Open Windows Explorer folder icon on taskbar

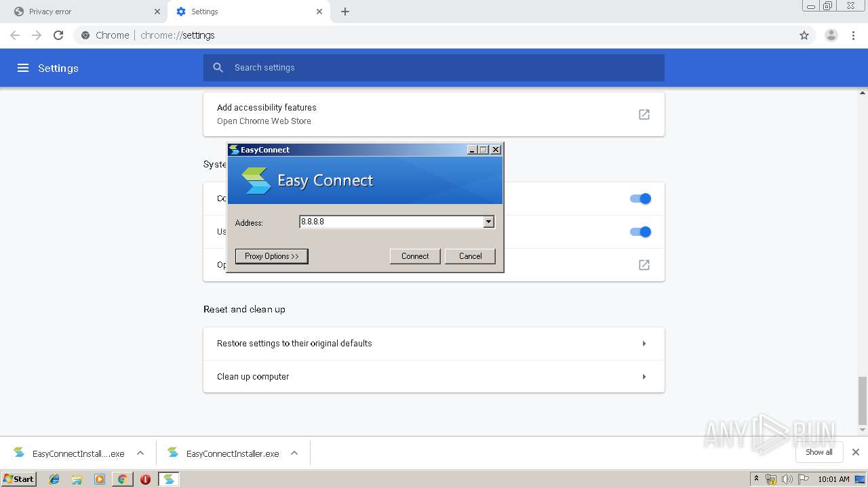[x=77, y=479]
